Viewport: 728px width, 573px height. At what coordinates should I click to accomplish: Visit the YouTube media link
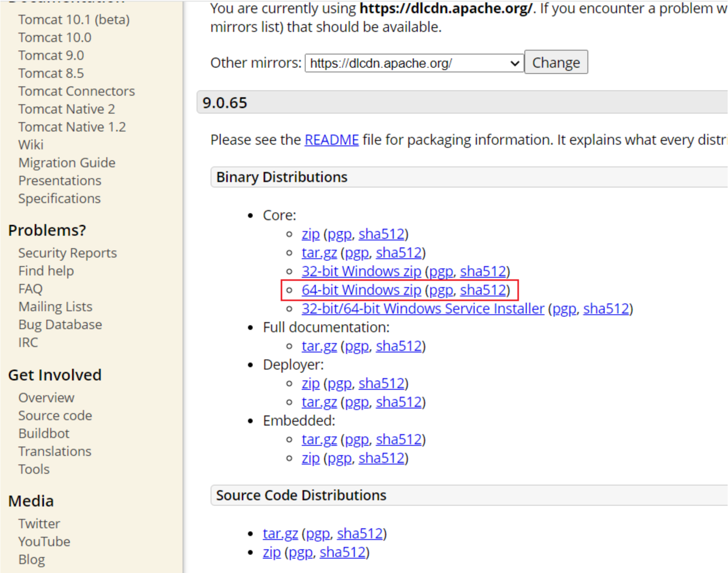(44, 541)
